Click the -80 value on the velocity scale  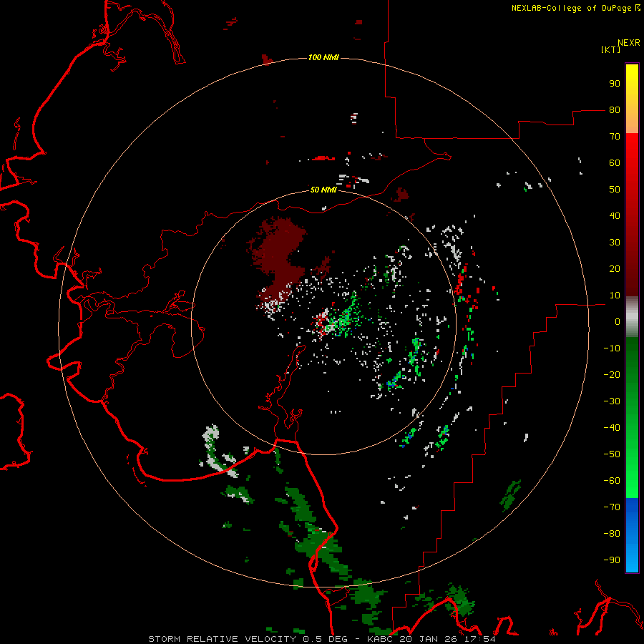pos(612,534)
